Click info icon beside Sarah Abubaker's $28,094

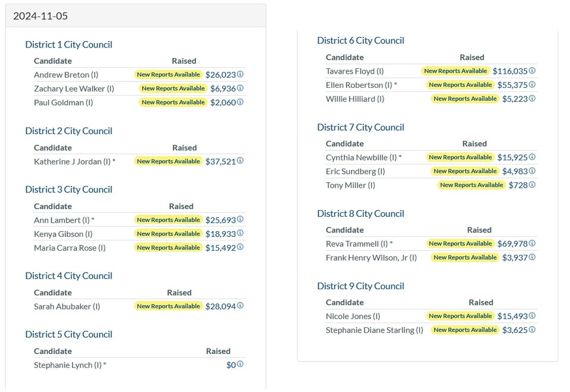240,306
